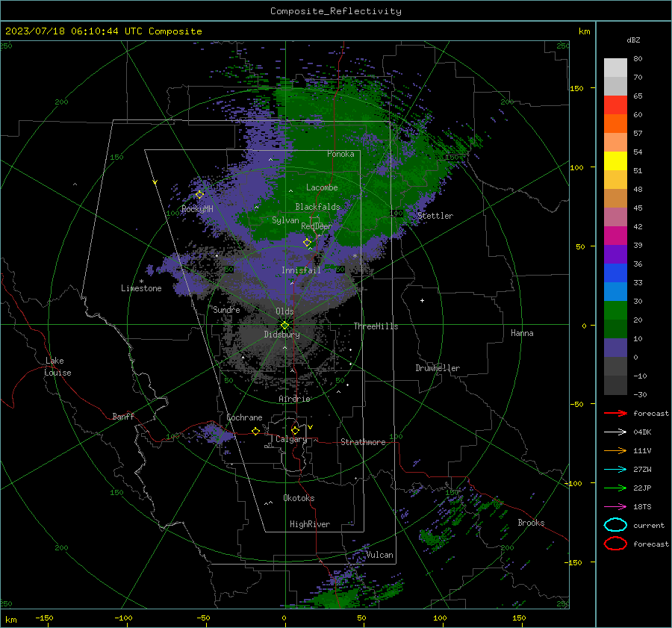
Task: Click yellow diamond marker near RockyMH
Action: click(199, 195)
